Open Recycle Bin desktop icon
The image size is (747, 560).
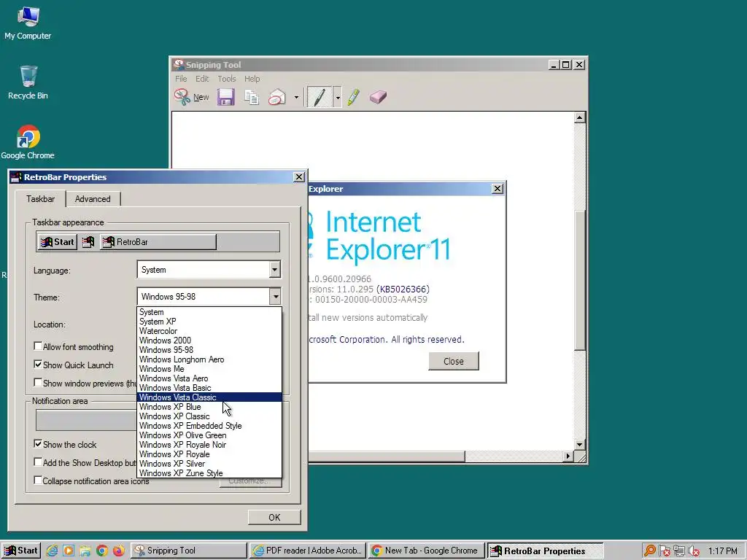coord(28,82)
